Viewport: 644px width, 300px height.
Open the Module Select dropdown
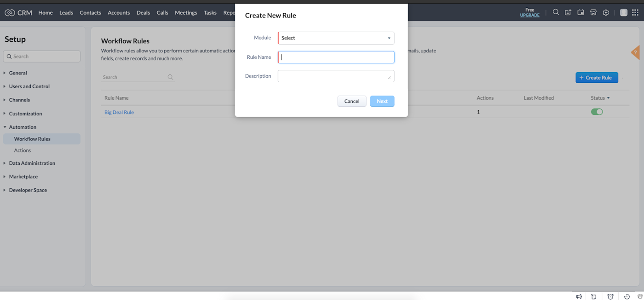click(x=336, y=38)
